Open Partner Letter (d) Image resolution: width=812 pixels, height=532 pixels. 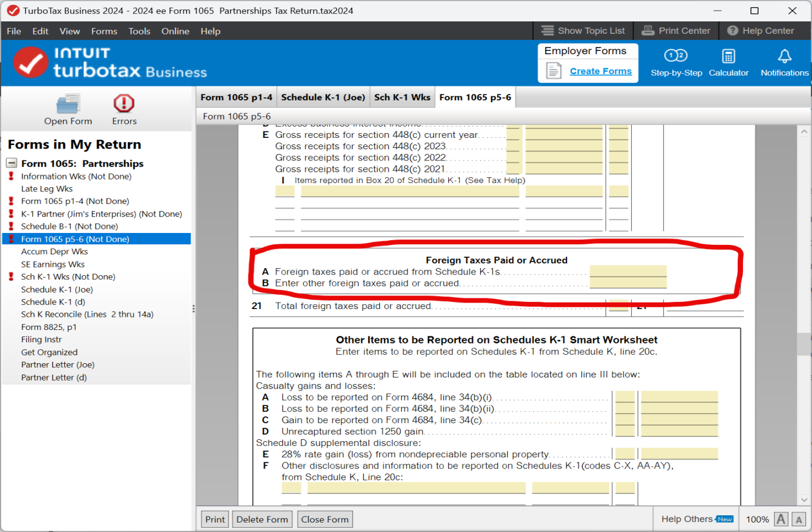[53, 377]
